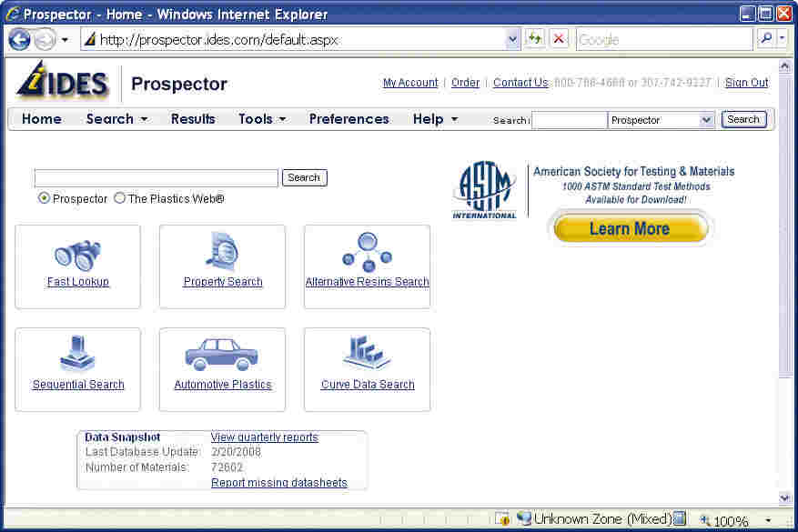Open the Results menu item
798x532 pixels.
[x=193, y=119]
